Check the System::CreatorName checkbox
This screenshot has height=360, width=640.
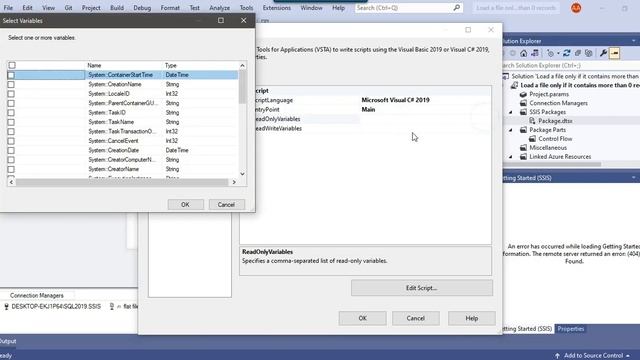pyautogui.click(x=11, y=169)
